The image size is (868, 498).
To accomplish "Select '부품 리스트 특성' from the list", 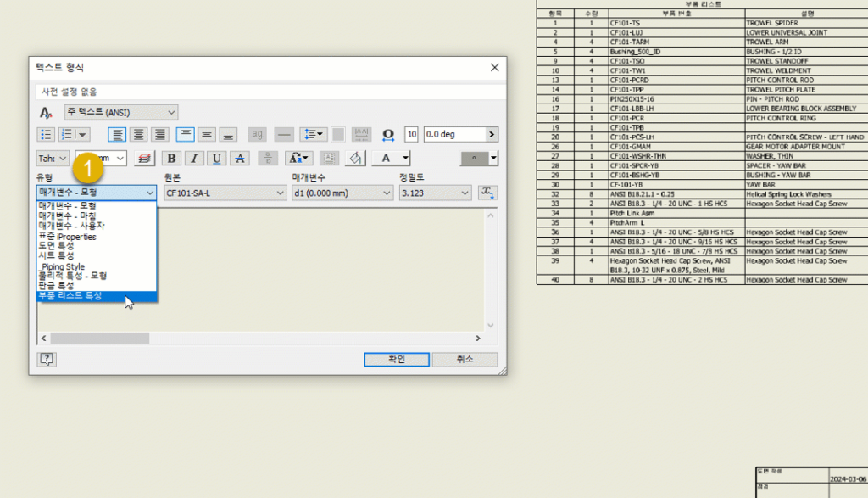I will (97, 296).
